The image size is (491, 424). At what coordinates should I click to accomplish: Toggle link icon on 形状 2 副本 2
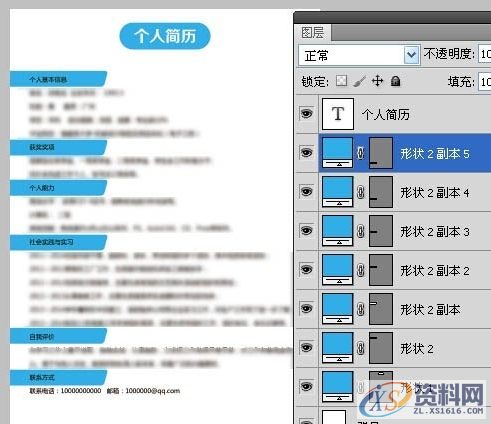361,270
